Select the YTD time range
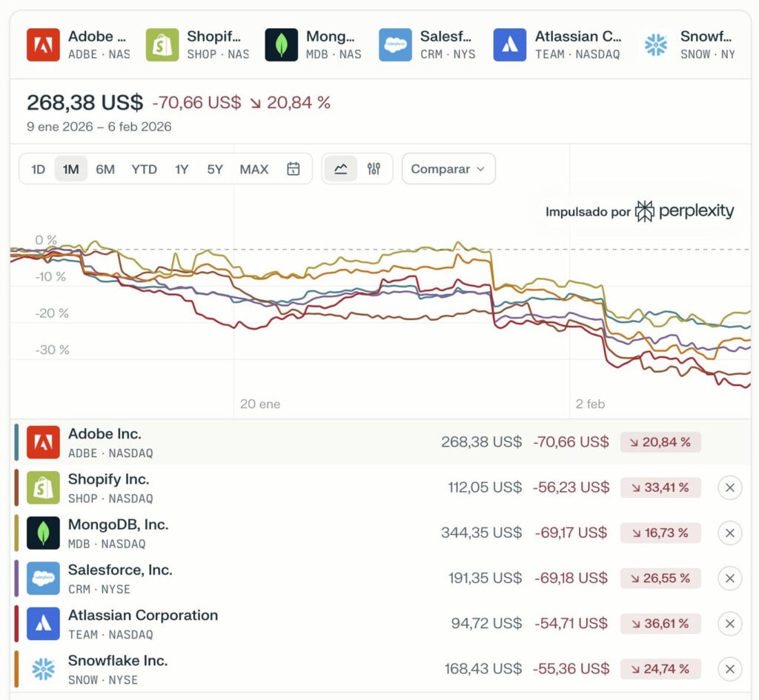 click(x=144, y=169)
